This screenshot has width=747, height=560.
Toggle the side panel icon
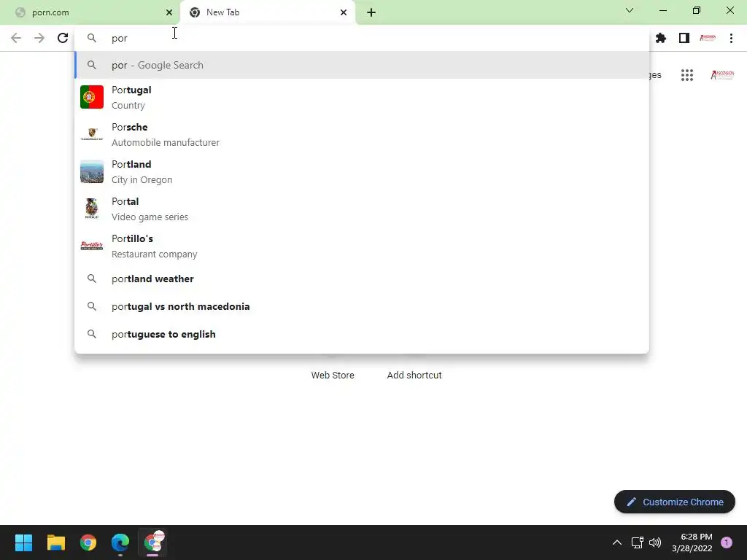684,38
